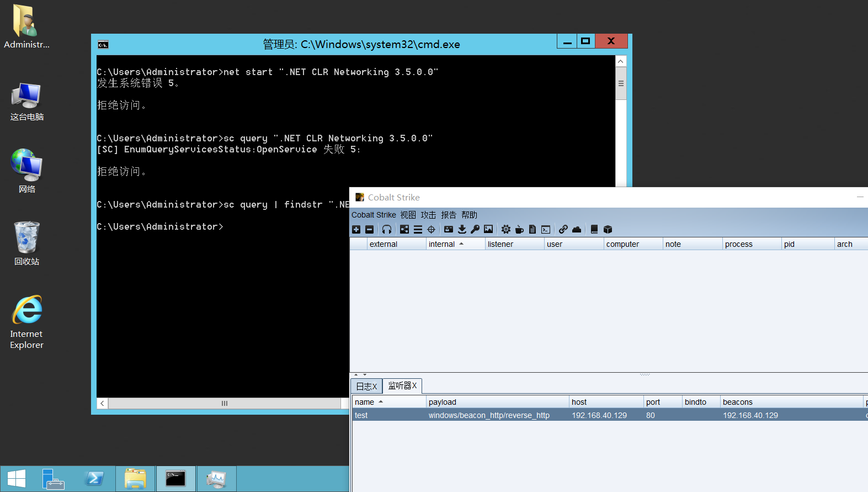Sort sessions by note column

click(x=693, y=244)
